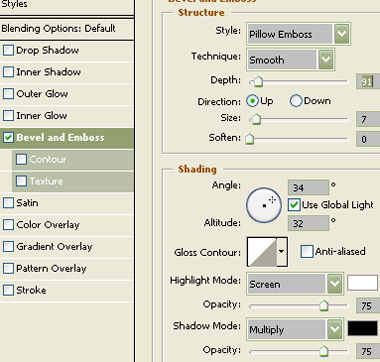
Task: Select the Bevel and Emboss style row
Action: [67, 137]
